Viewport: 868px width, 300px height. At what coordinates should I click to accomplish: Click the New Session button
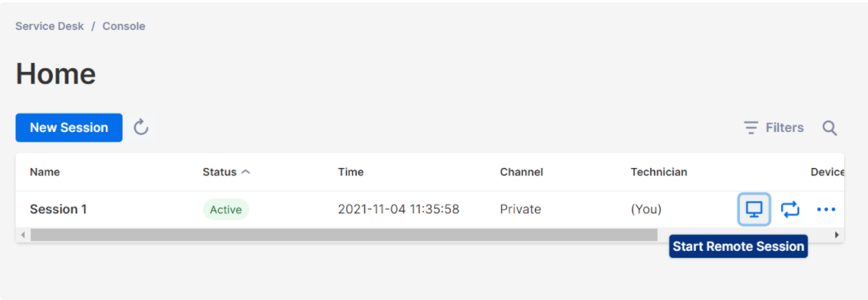pyautogui.click(x=69, y=127)
